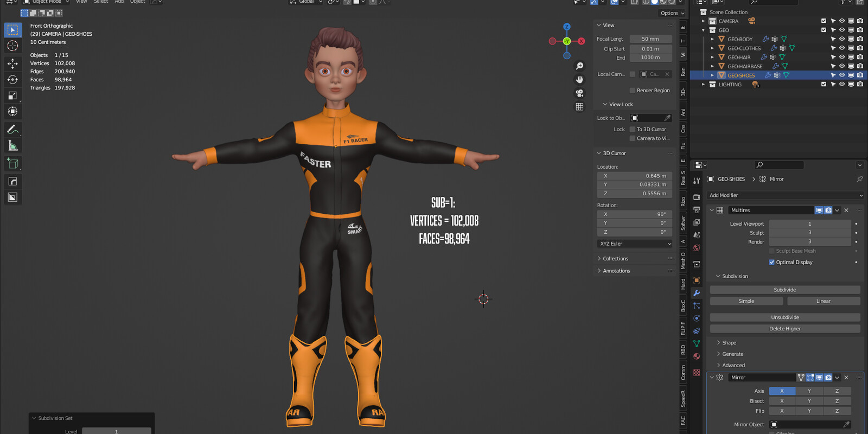The width and height of the screenshot is (868, 434).
Task: Select the Transform tool
Action: [x=12, y=111]
